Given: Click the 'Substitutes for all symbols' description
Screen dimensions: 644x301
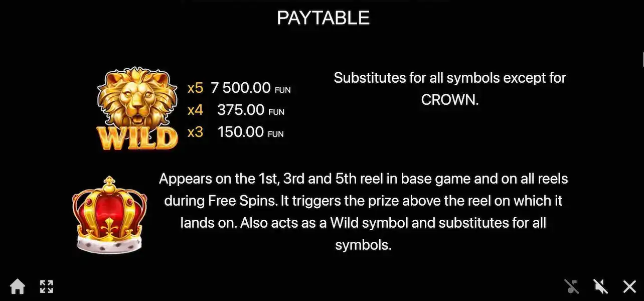Looking at the screenshot, I should coord(449,78).
